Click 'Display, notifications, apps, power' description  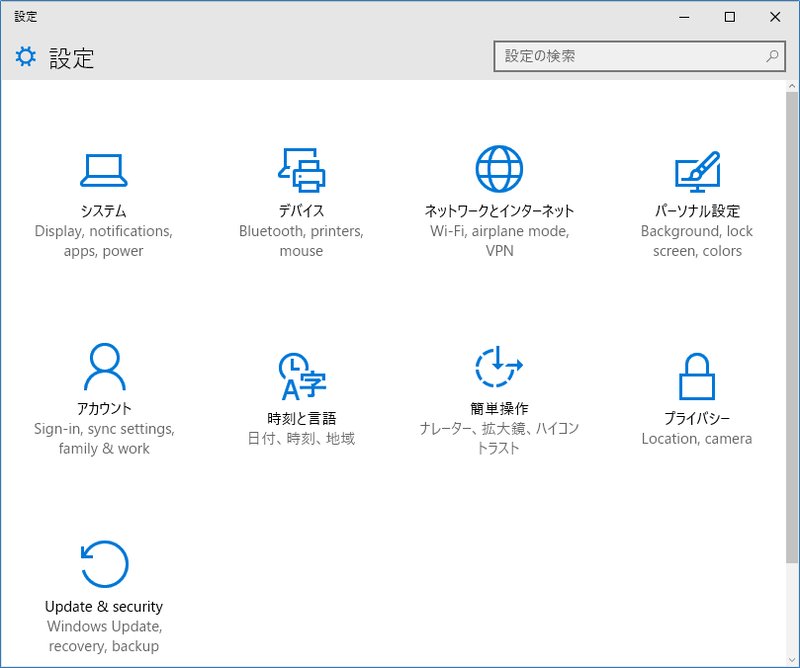(104, 241)
